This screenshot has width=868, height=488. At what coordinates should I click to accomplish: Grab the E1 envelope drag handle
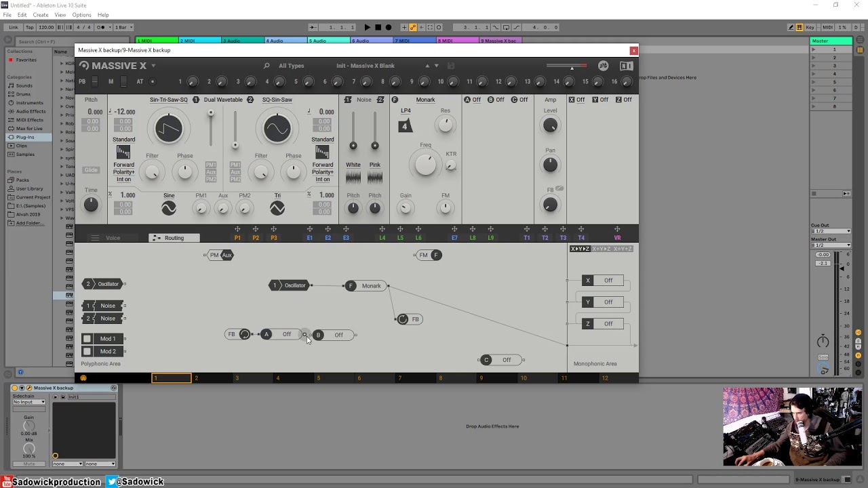(309, 229)
